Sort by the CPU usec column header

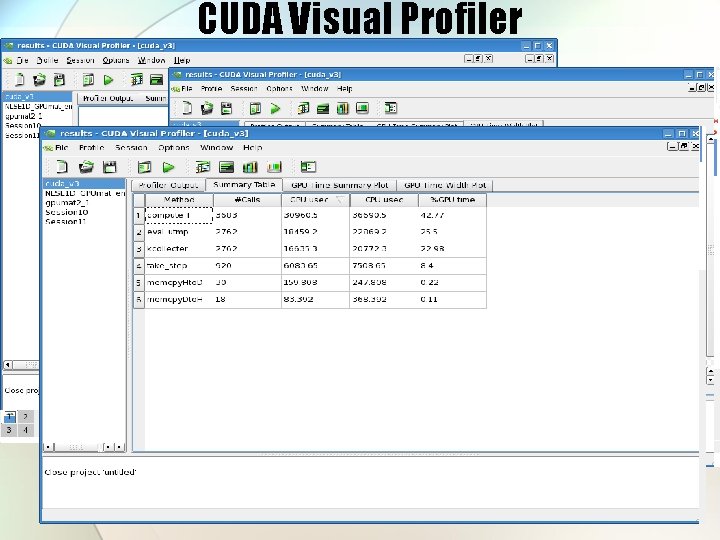(384, 200)
